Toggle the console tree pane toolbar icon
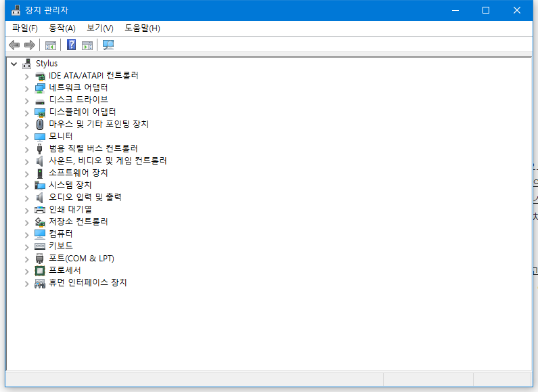 point(51,45)
